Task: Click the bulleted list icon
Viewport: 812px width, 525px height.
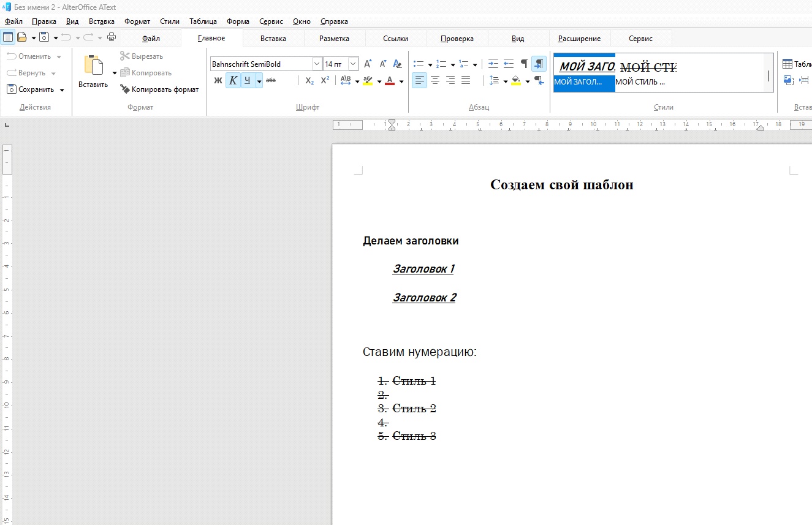Action: point(419,64)
